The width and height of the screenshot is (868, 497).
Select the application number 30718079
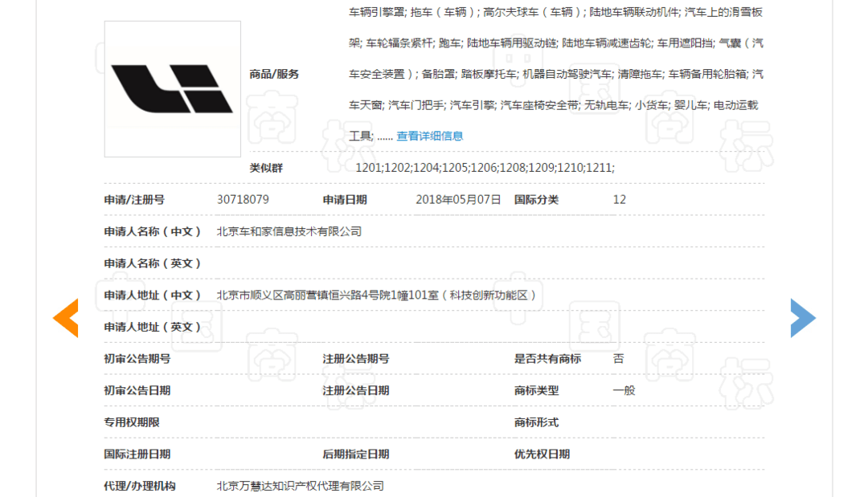coord(243,200)
